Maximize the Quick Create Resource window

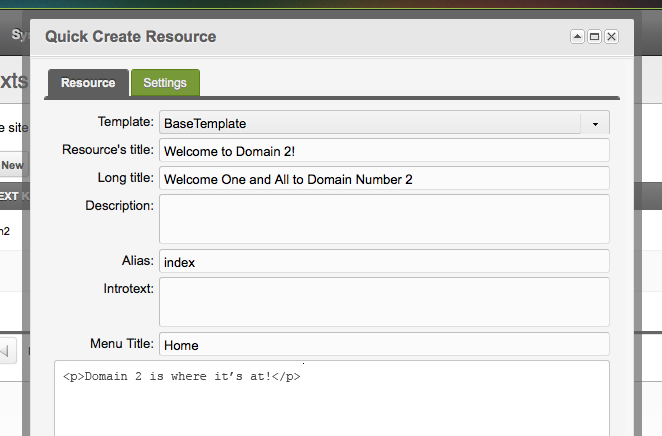(594, 37)
